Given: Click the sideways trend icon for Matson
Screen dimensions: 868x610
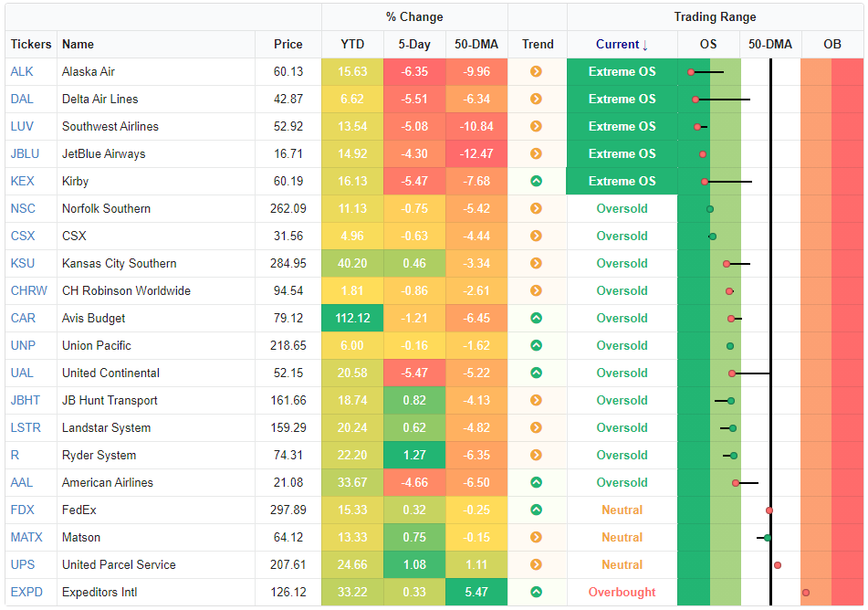Looking at the screenshot, I should [x=536, y=537].
